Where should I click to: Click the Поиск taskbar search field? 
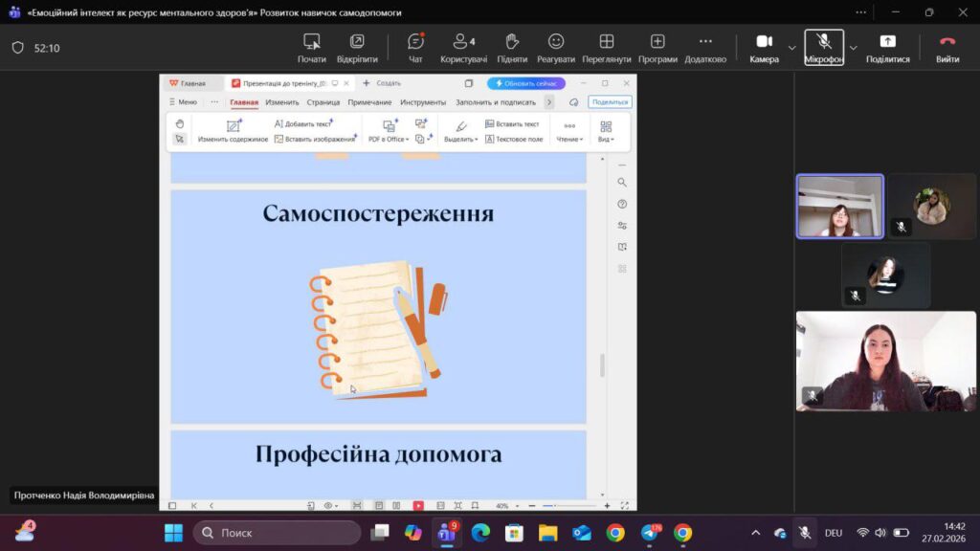coord(277,533)
